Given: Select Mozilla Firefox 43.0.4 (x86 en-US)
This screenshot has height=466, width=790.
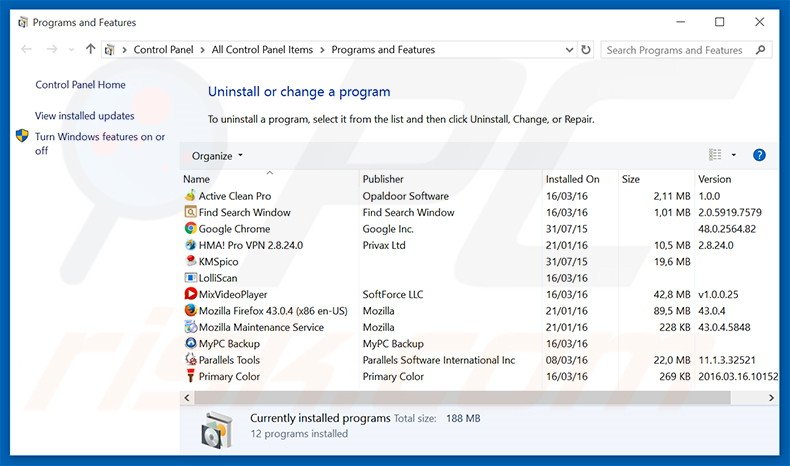Looking at the screenshot, I should [273, 311].
